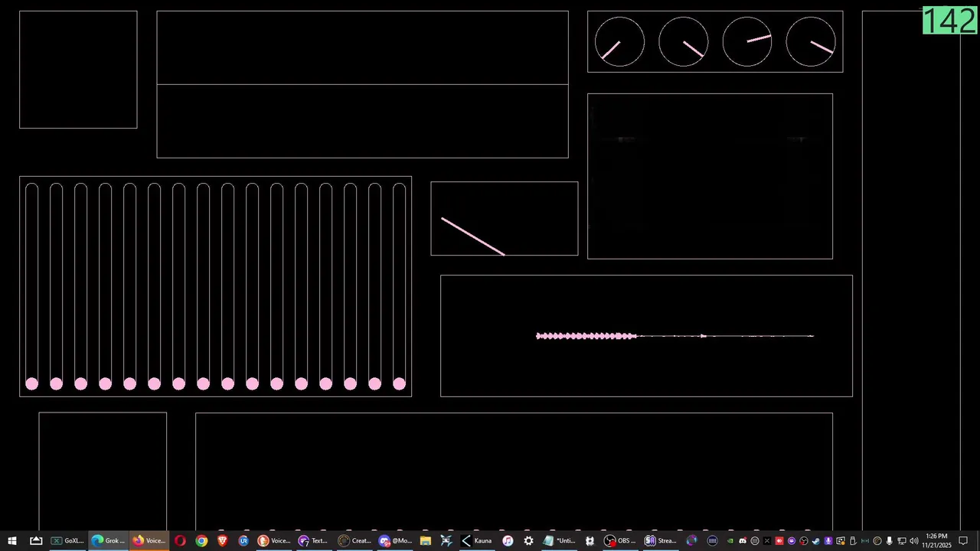Click the pink audio waveform line
The image size is (980, 551).
coord(675,335)
